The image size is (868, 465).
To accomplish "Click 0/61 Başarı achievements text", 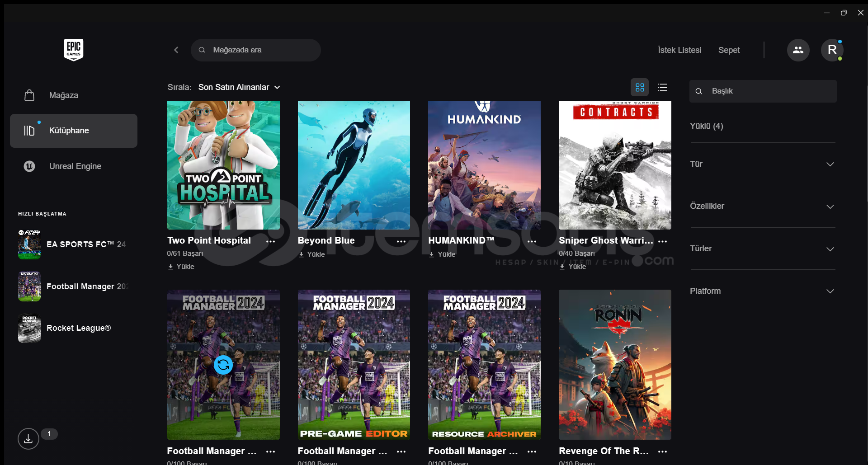I will [x=185, y=254].
